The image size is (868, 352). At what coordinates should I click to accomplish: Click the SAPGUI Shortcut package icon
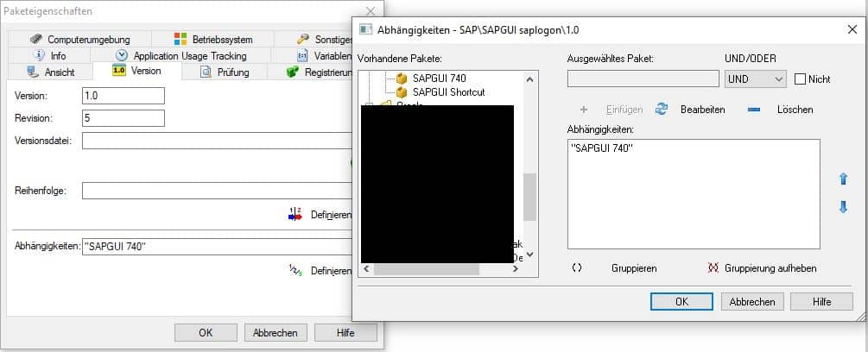click(402, 91)
